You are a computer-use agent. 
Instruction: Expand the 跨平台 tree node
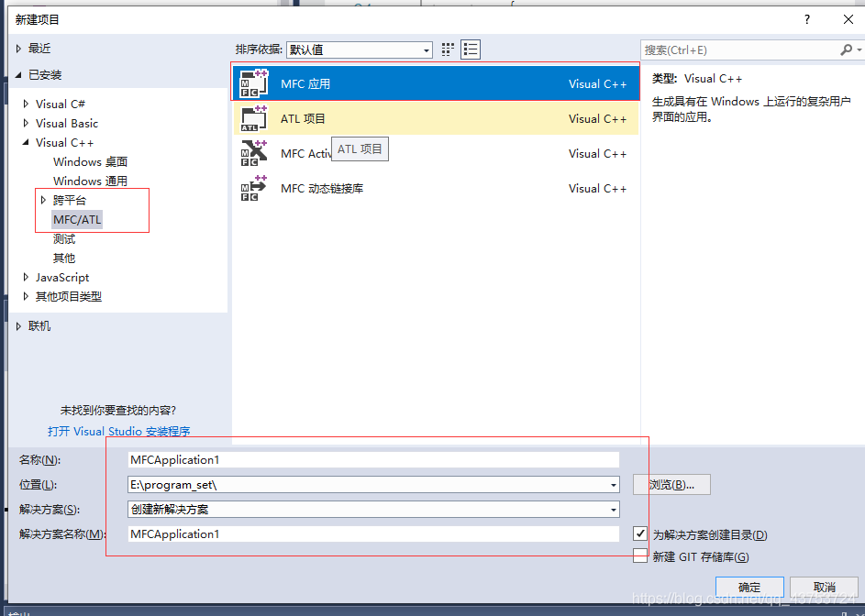(43, 201)
